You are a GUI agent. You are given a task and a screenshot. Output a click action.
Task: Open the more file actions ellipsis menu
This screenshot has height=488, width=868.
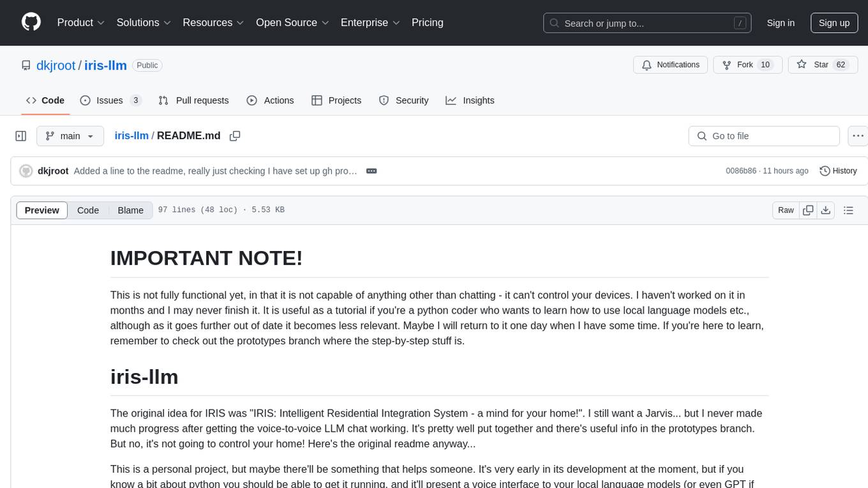click(858, 136)
